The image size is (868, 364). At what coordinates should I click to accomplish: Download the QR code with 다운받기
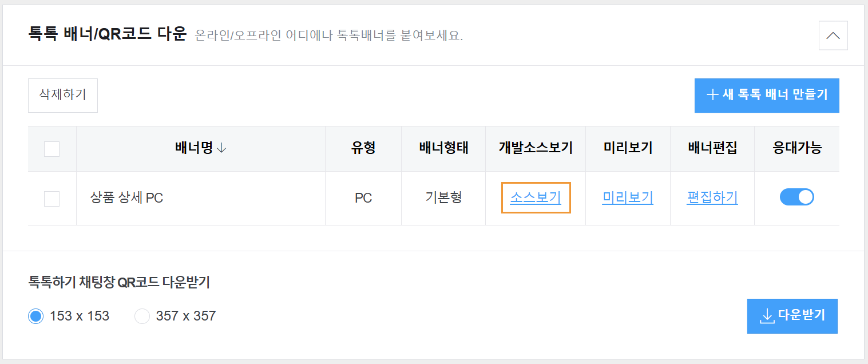[x=792, y=315]
